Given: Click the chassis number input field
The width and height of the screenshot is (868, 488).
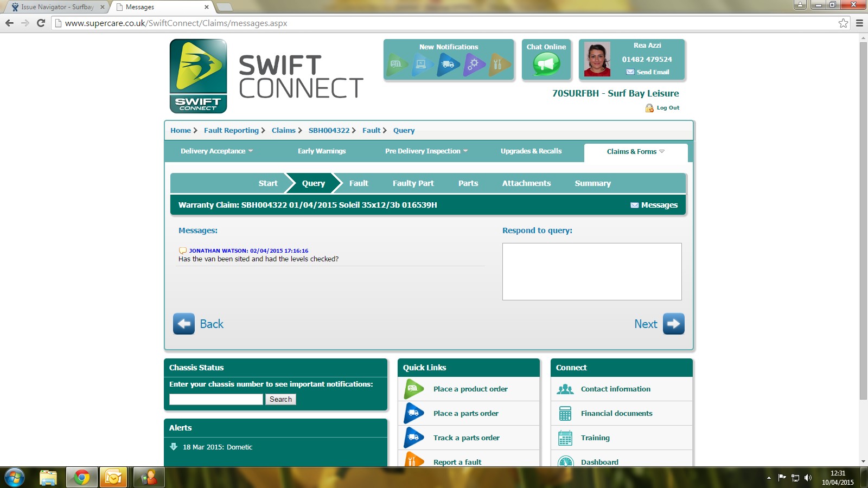Looking at the screenshot, I should [x=216, y=399].
